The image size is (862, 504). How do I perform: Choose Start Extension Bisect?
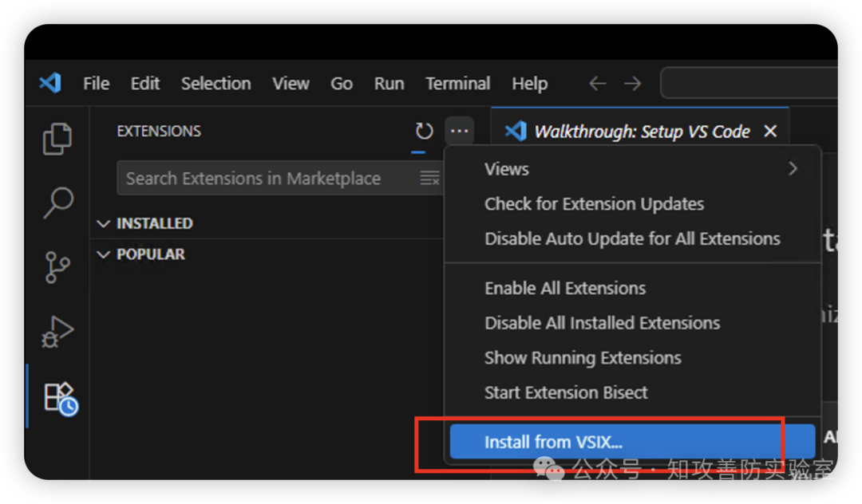[x=632, y=392]
